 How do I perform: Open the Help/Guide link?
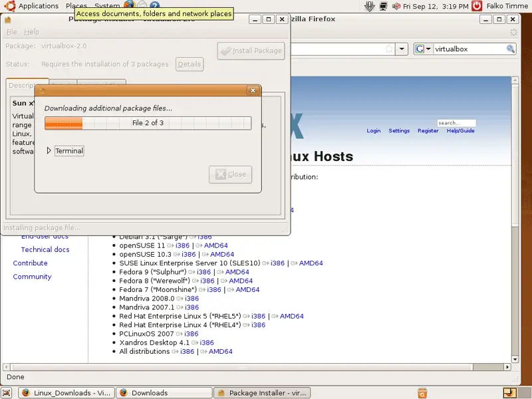460,130
